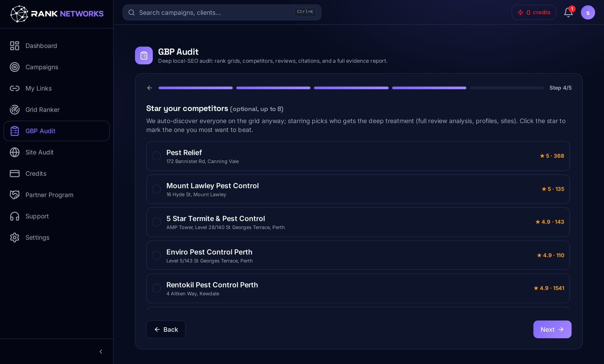The image size is (604, 364).
Task: Click the purple GBP Audit header icon
Action: (x=144, y=55)
